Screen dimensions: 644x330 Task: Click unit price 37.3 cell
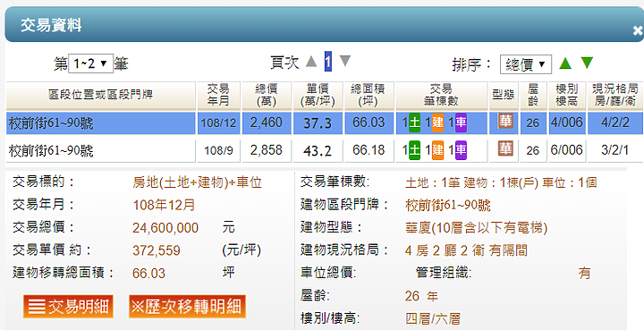(x=318, y=123)
